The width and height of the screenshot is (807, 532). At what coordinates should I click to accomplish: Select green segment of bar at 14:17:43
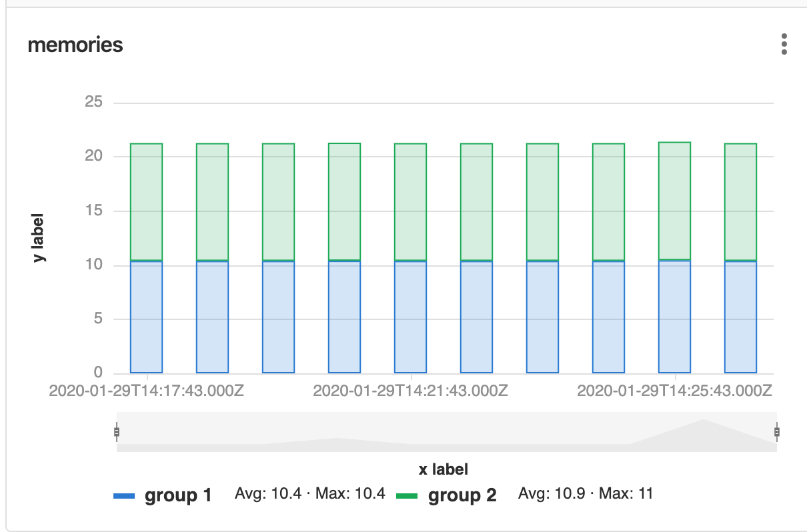click(x=146, y=201)
